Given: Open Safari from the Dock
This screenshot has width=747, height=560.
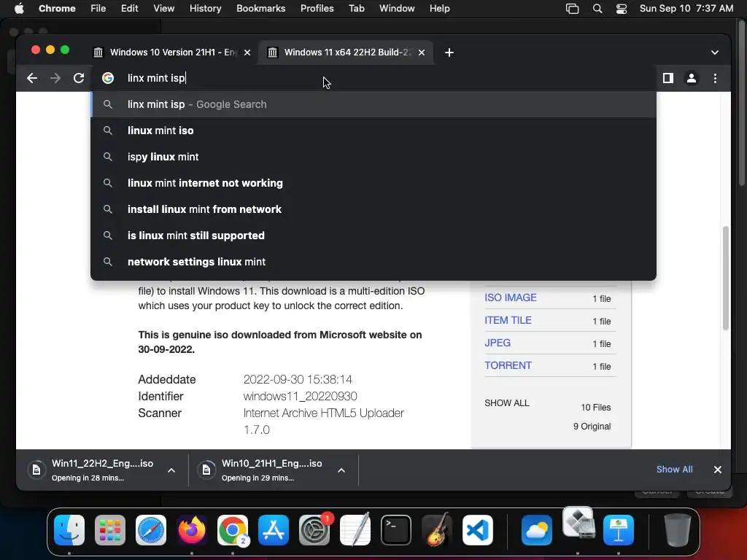Looking at the screenshot, I should pyautogui.click(x=151, y=530).
